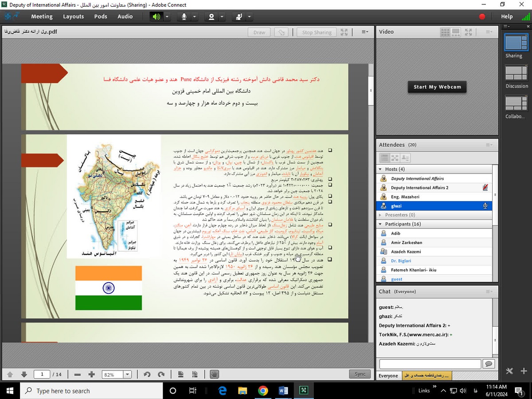Click Start My Webcam button

pyautogui.click(x=437, y=87)
